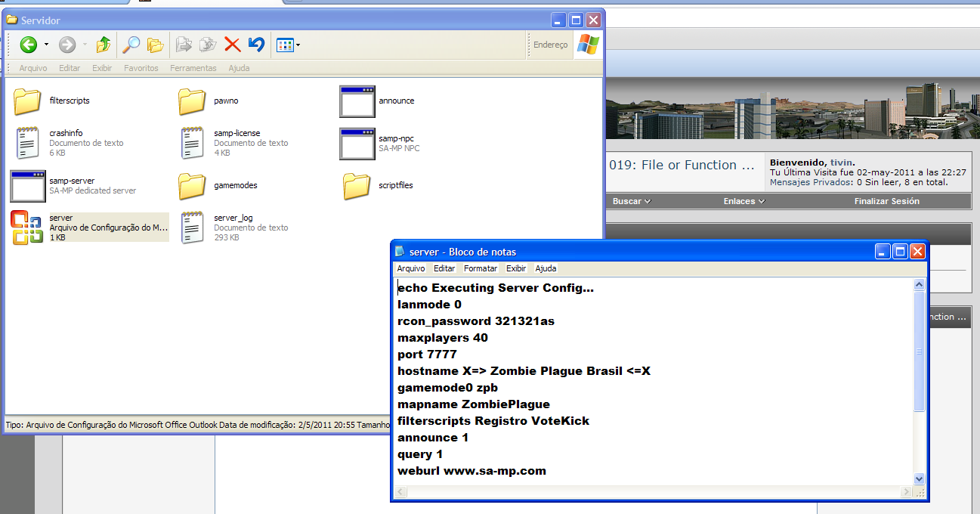Place cursor on hostname Zombie Plague Brasil line
The height and width of the screenshot is (514, 980).
(524, 371)
